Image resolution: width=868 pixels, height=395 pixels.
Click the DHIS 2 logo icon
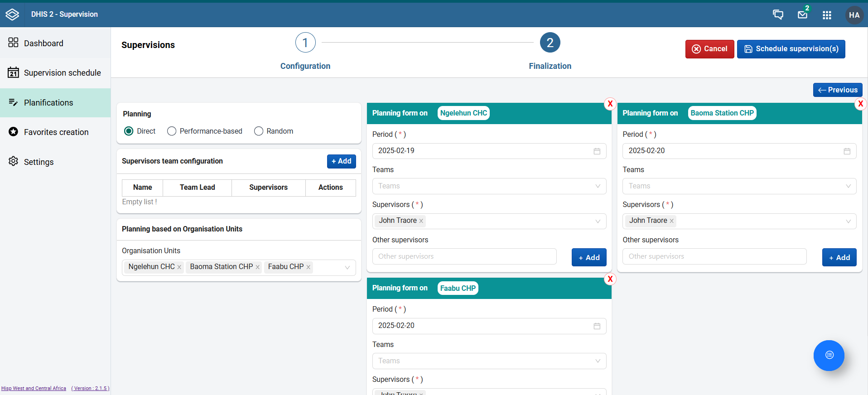(12, 14)
